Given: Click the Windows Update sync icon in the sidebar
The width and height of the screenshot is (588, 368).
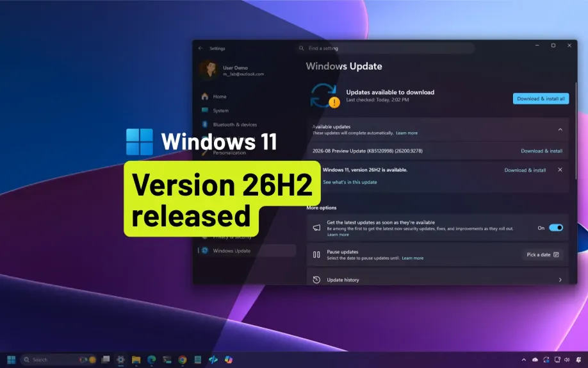Looking at the screenshot, I should tap(205, 251).
